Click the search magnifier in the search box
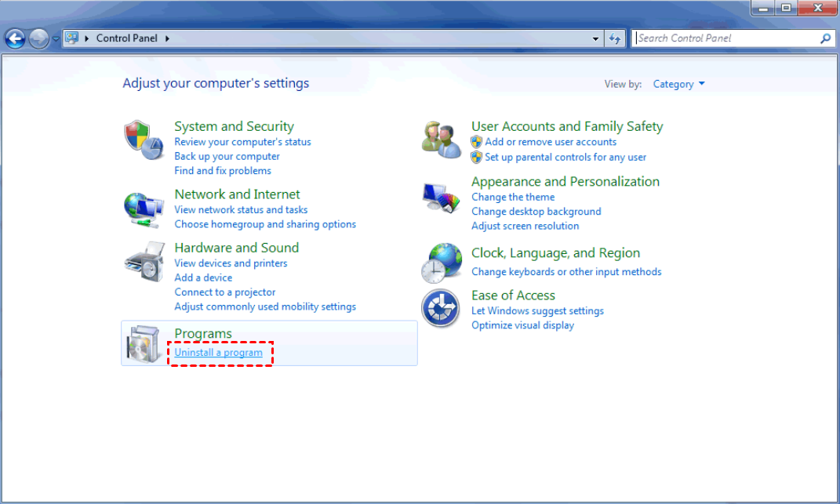The image size is (840, 504). pyautogui.click(x=824, y=38)
